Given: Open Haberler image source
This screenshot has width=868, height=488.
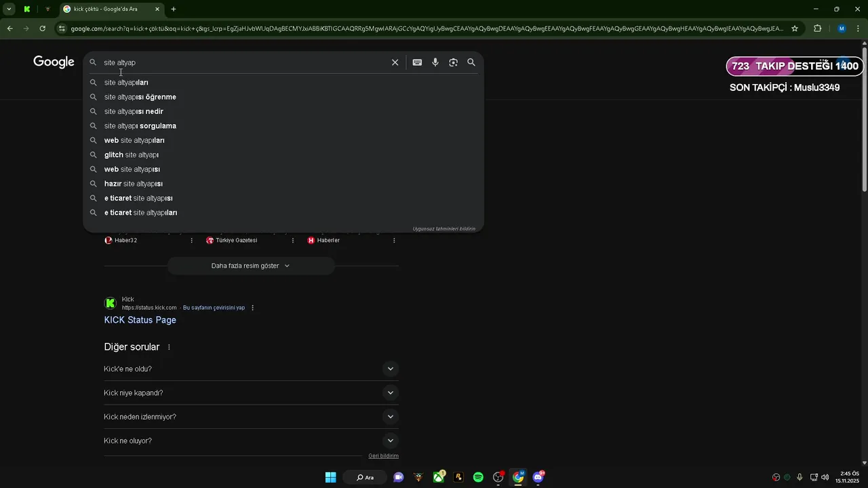Looking at the screenshot, I should tap(323, 240).
